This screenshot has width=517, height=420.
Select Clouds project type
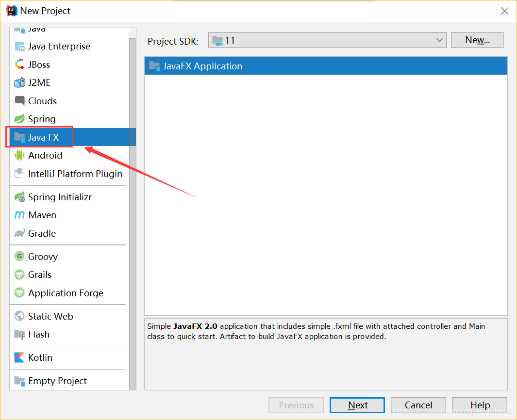pos(69,101)
